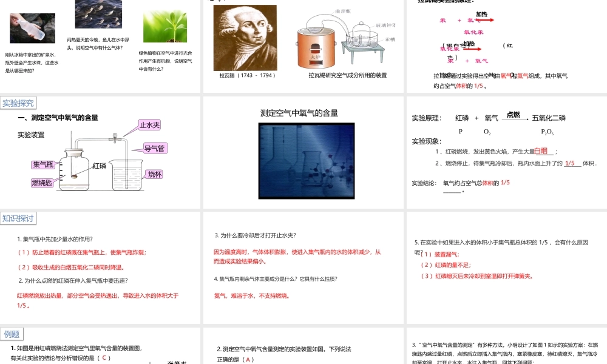The height and width of the screenshot is (364, 607).
Task: Click the 例题 section label
Action: pos(12,334)
